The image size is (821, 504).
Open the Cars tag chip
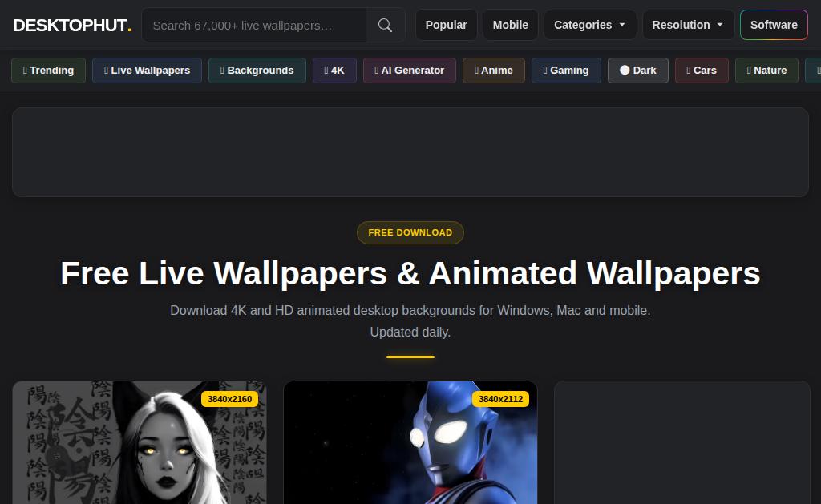pos(702,71)
